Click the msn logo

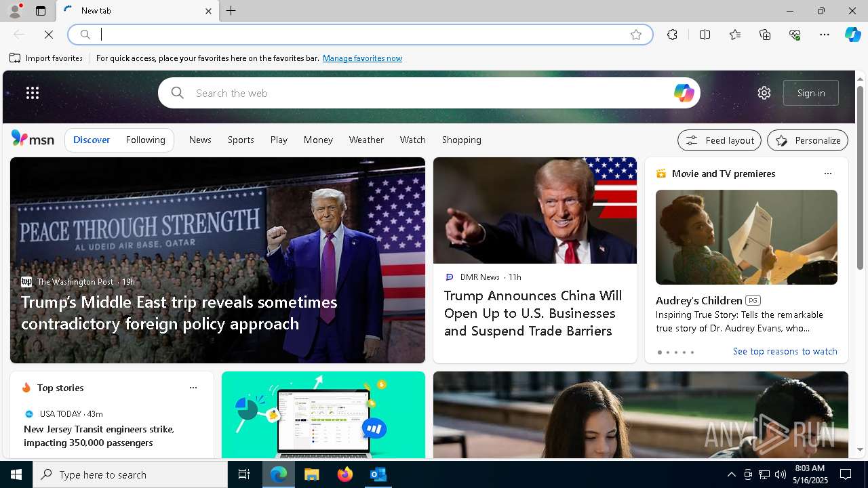[x=33, y=139]
